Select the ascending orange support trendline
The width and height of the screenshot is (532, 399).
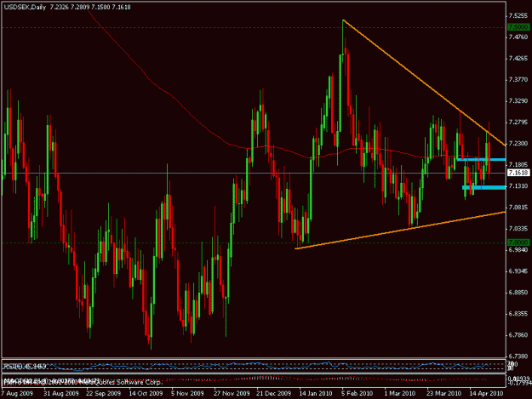pyautogui.click(x=400, y=231)
